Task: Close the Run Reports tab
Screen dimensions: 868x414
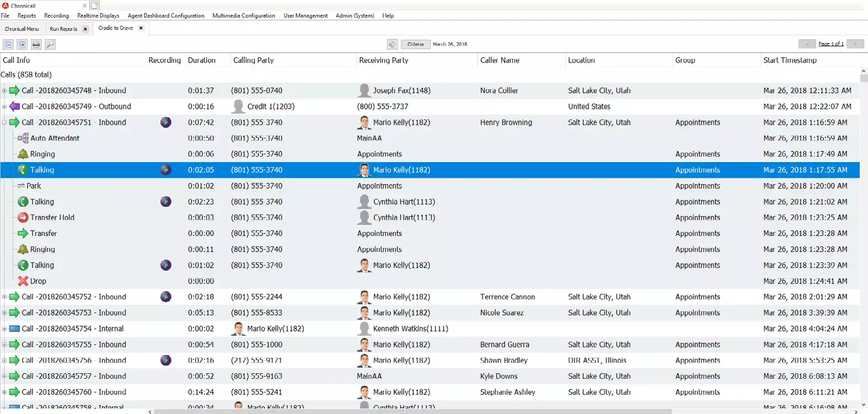Action: [85, 29]
